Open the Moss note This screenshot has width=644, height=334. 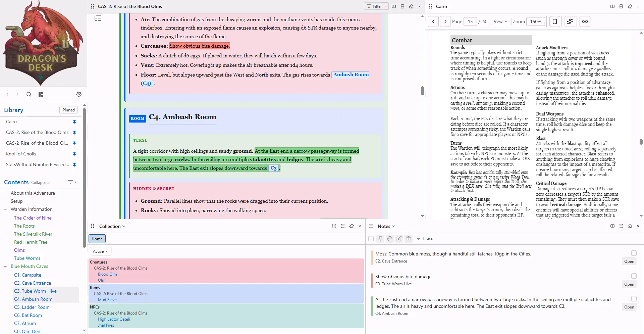coord(629,261)
